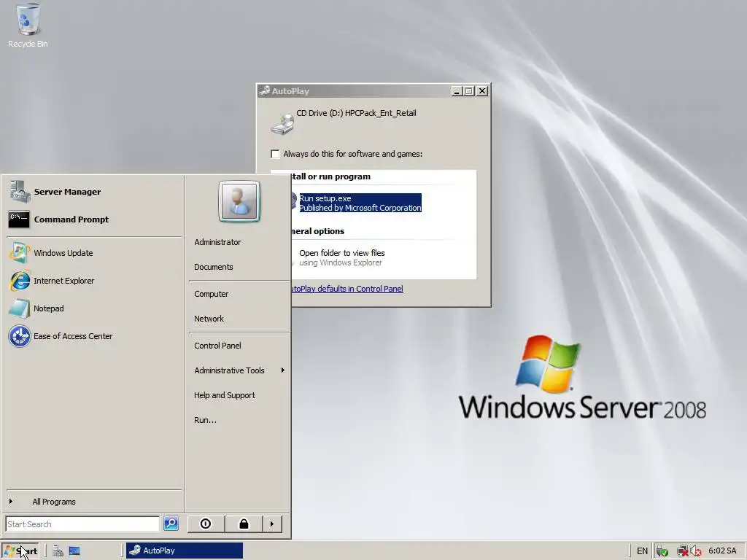
Task: Open Control Panel from Start menu
Action: point(217,345)
